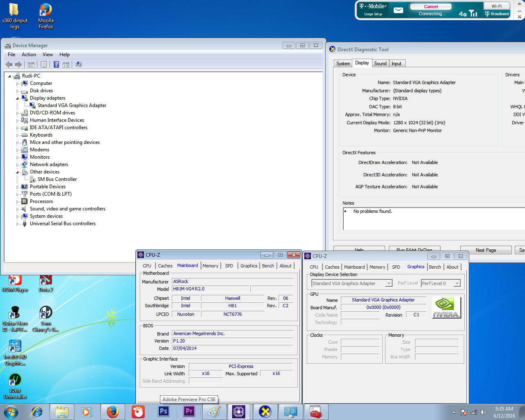Open Properties via the Device Manager toolbar icon

(x=43, y=64)
